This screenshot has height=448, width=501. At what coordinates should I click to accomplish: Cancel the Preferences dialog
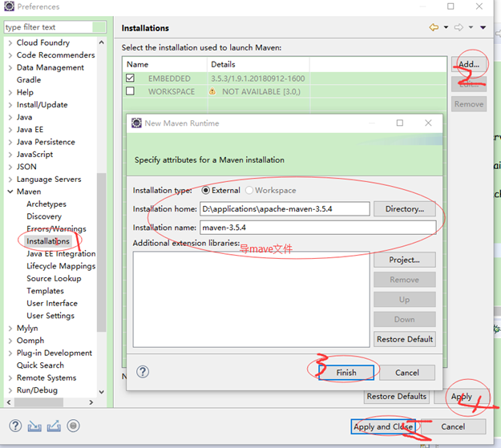pyautogui.click(x=453, y=426)
